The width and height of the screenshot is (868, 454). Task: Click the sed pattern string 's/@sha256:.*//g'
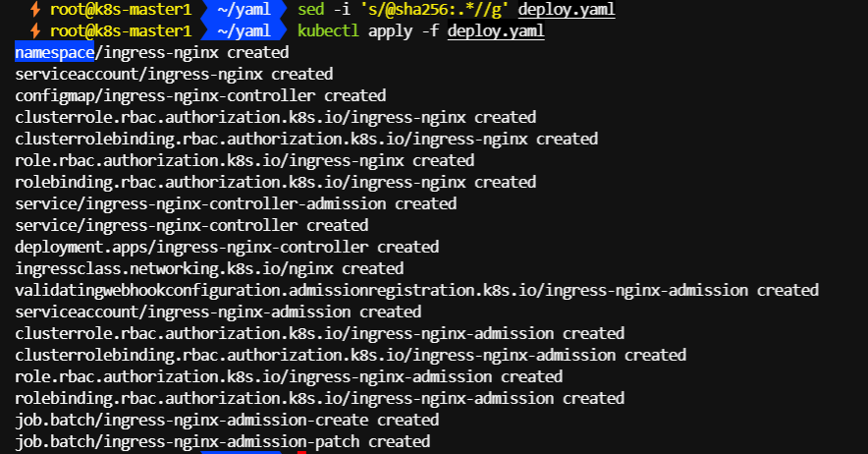pyautogui.click(x=429, y=10)
